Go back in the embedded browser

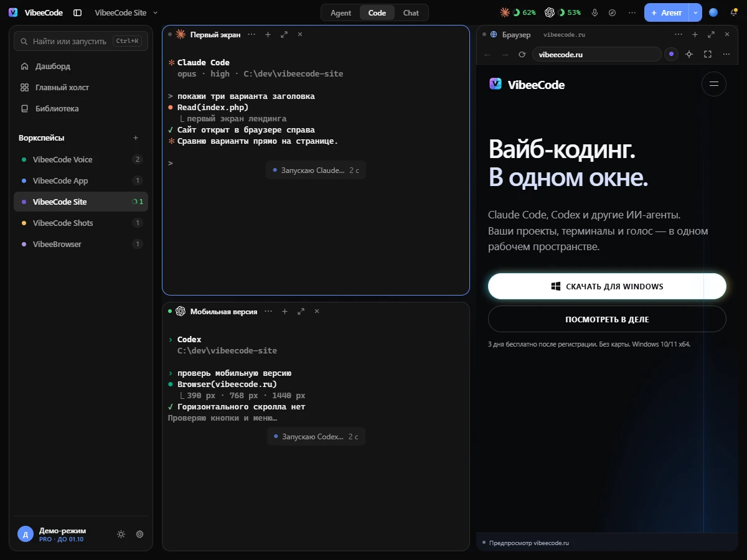(487, 55)
